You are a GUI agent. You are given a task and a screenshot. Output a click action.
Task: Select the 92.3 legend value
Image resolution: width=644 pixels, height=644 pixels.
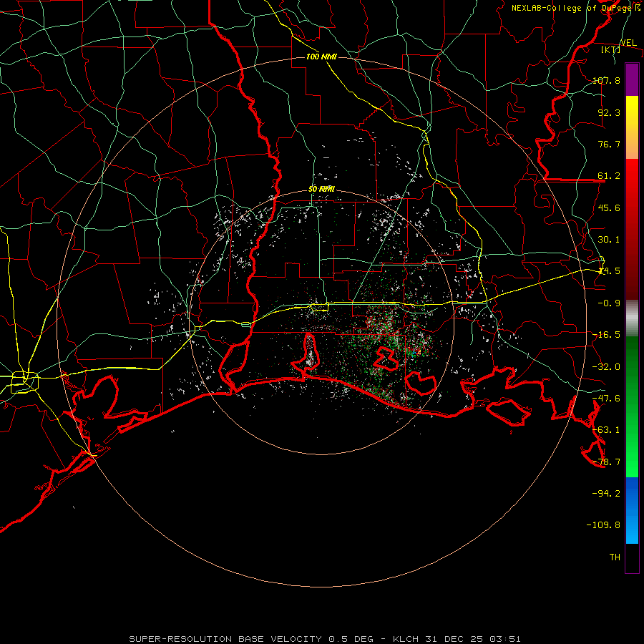609,112
